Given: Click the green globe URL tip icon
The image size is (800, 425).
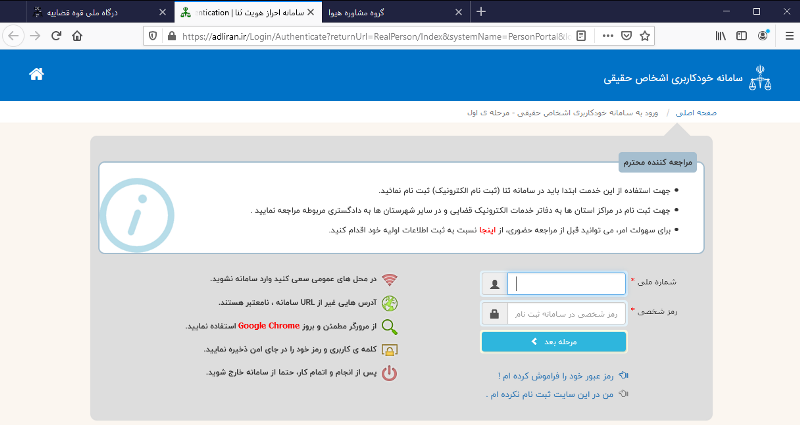Looking at the screenshot, I should coord(390,304).
